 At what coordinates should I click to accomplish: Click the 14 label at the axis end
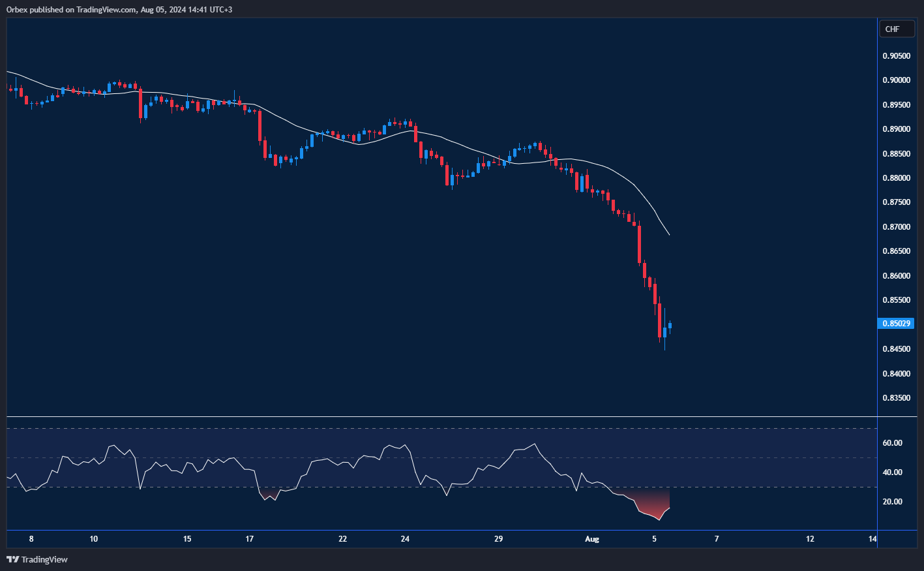872,539
